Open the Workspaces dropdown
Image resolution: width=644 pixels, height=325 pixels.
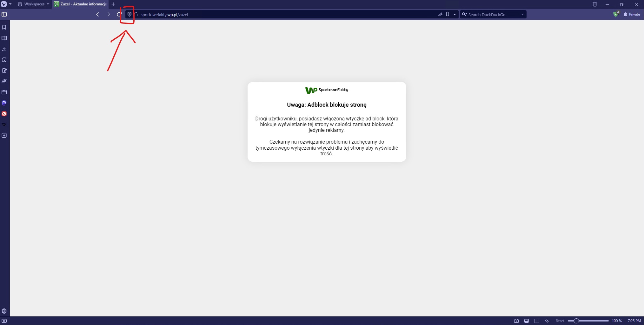[x=33, y=4]
